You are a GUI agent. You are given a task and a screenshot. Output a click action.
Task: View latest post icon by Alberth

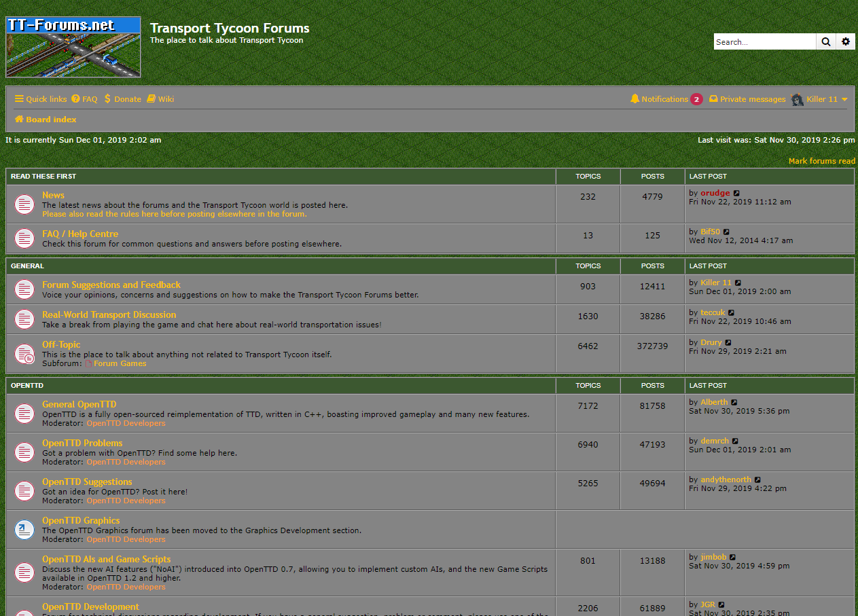click(734, 403)
